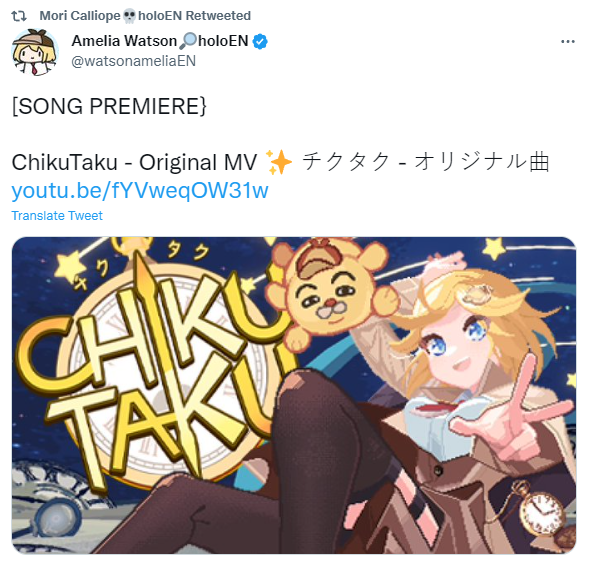Open Amelia Watson's profile avatar
593x561 pixels.
(x=35, y=52)
